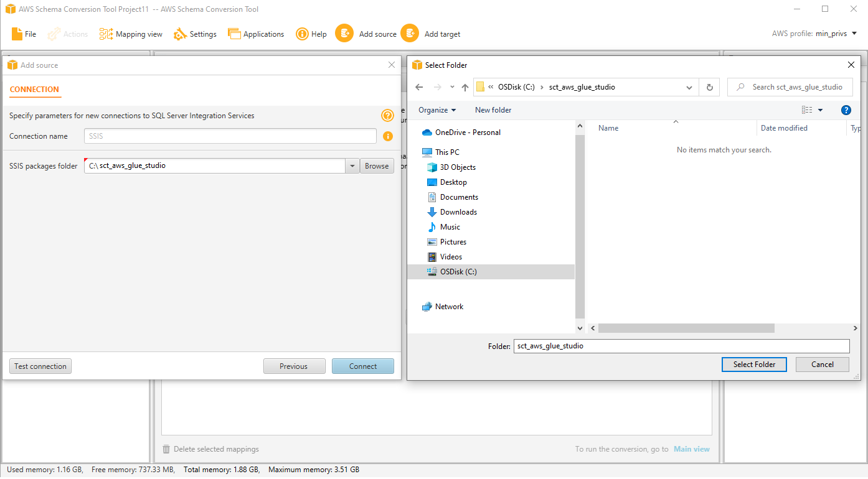Click the trash icon for Delete selected mappings
Screen dimensions: 868x479
coord(166,449)
